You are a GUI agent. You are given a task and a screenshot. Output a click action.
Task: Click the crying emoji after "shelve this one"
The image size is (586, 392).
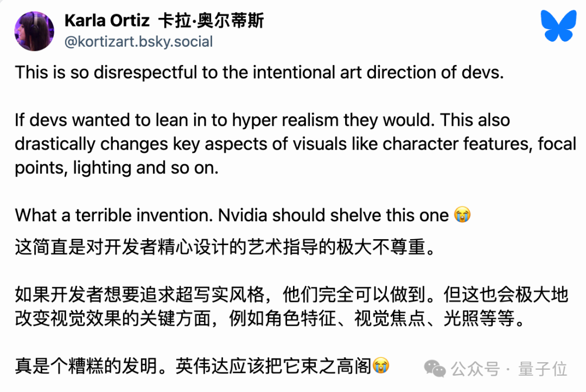tap(462, 215)
